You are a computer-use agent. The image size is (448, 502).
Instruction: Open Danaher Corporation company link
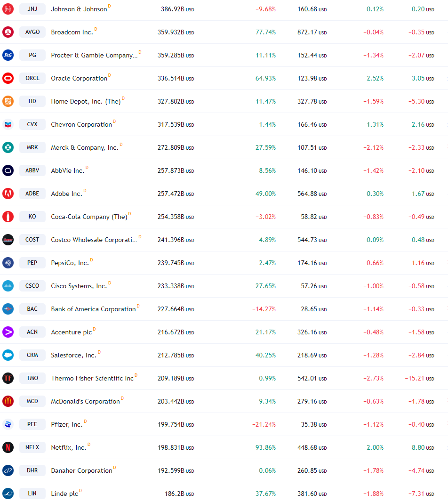coord(81,470)
